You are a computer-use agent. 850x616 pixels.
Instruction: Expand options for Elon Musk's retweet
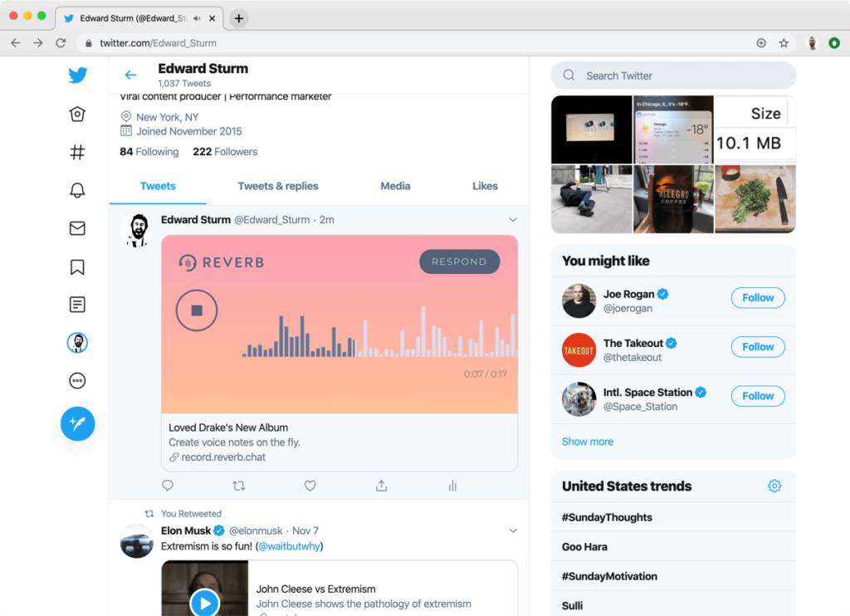(x=513, y=530)
